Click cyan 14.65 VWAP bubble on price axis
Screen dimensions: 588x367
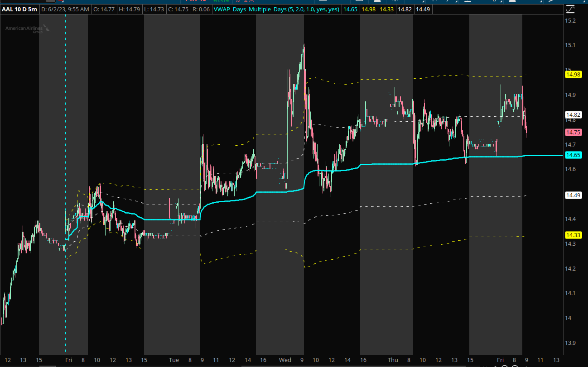click(573, 155)
